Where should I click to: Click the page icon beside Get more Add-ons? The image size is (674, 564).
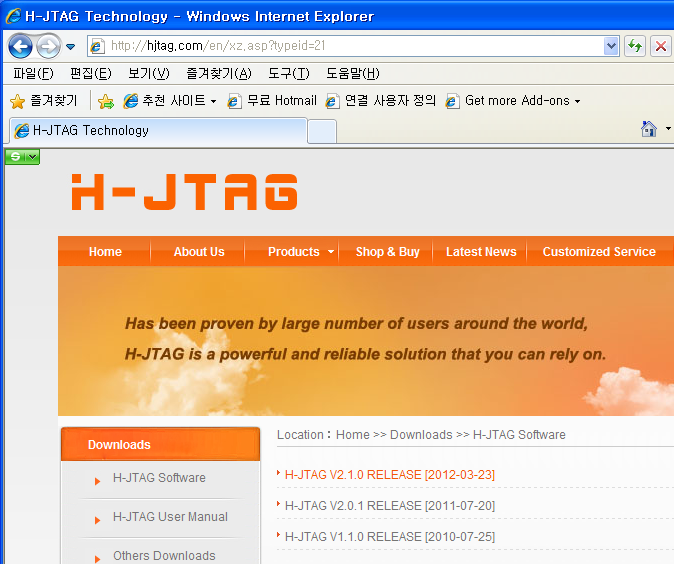(x=452, y=101)
